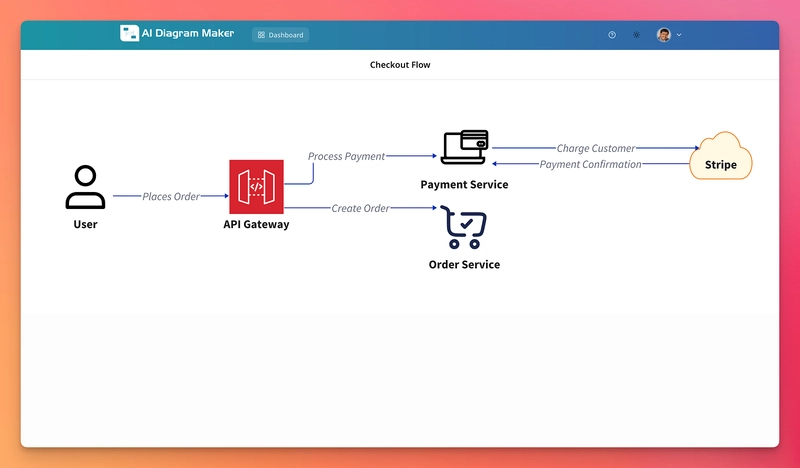Screen dimensions: 800x468
Task: Click the Checkout Flow diagram title
Action: coord(400,65)
